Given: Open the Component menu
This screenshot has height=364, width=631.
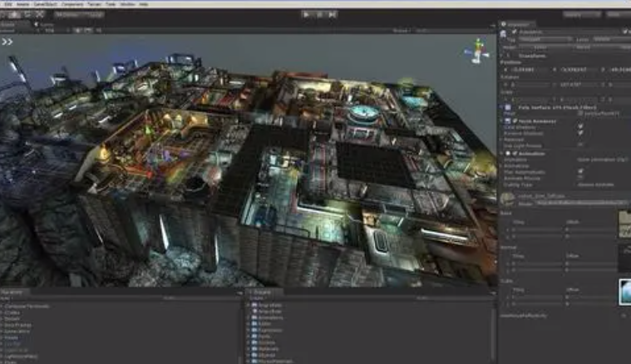Looking at the screenshot, I should click(72, 4).
